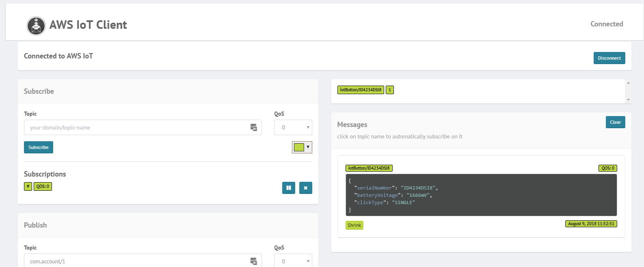Click iotButton/ID4234DSI8 topic name on the message
Screen dimensions: 644x267
(x=369, y=168)
